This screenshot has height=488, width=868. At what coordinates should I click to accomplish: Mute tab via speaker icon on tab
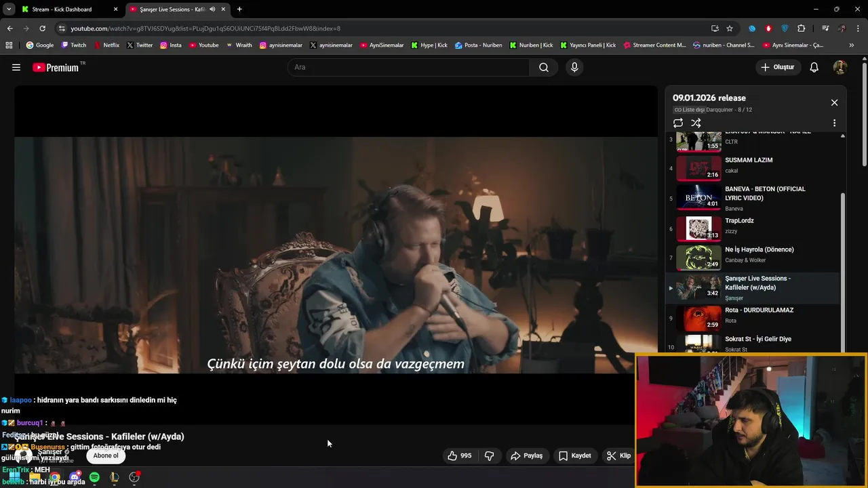212,9
